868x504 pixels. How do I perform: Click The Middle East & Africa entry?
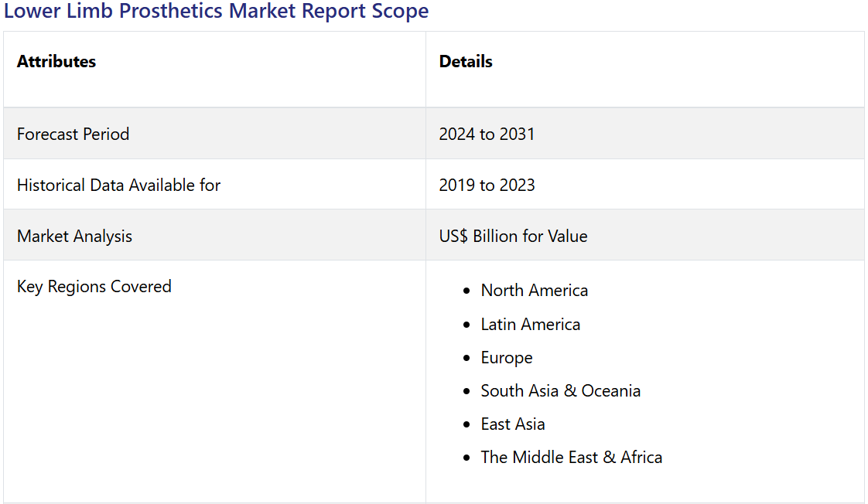571,458
